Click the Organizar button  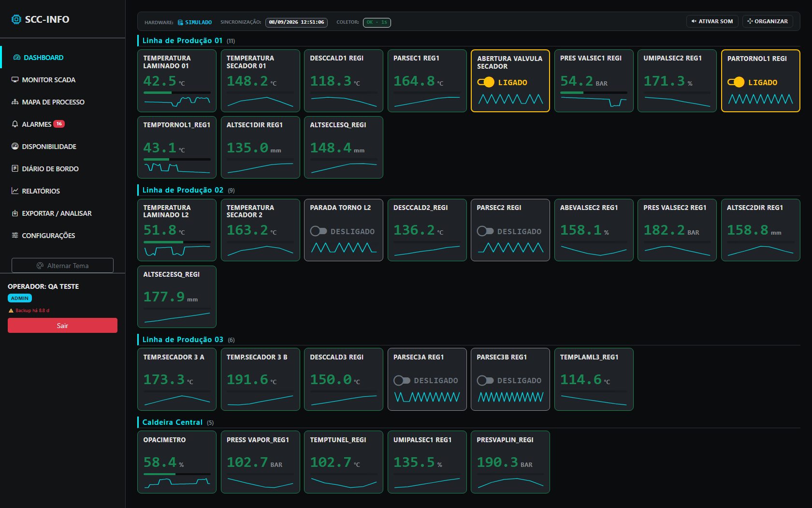click(x=768, y=21)
